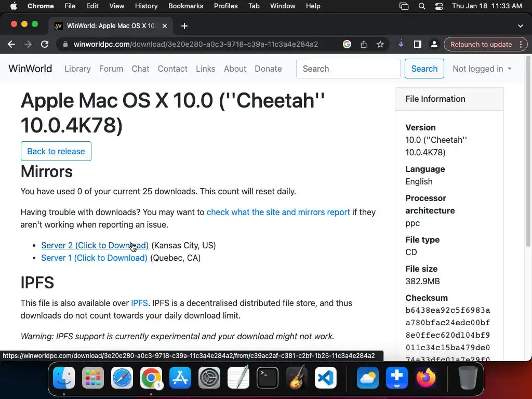Reload the WinWorld page

45,45
